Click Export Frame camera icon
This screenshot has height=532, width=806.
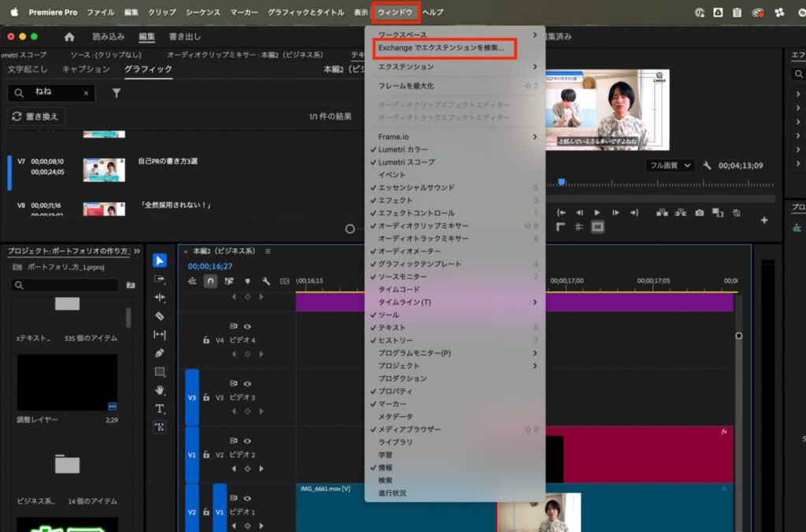pos(699,212)
